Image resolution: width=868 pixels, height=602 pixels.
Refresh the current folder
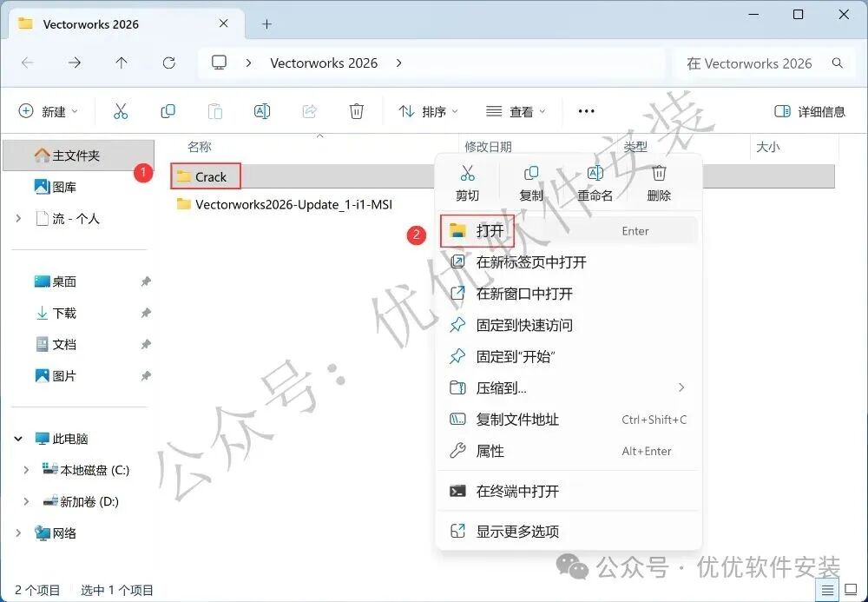[x=169, y=63]
